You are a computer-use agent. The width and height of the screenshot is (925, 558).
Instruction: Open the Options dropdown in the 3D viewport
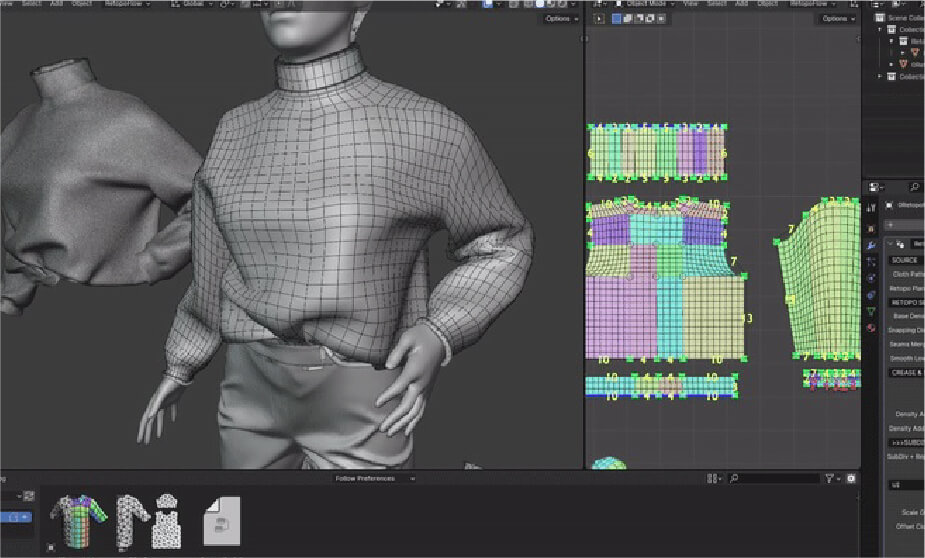[x=560, y=19]
